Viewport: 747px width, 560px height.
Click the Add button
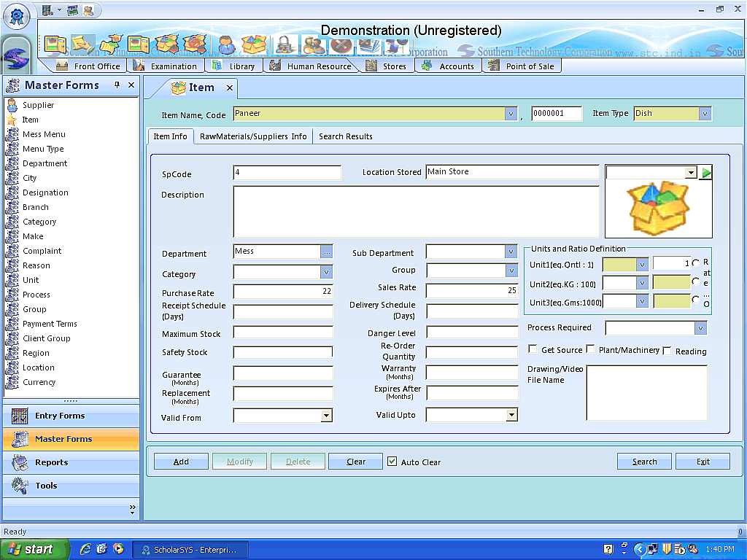181,462
